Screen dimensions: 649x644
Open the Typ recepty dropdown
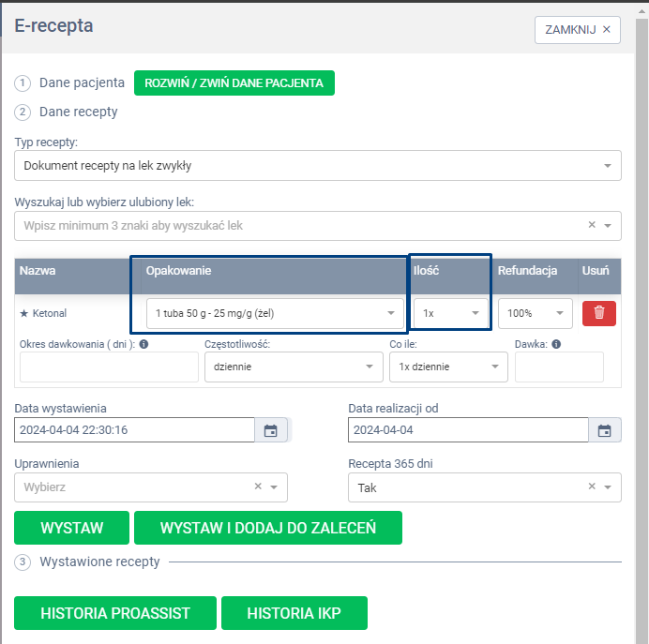tap(317, 166)
